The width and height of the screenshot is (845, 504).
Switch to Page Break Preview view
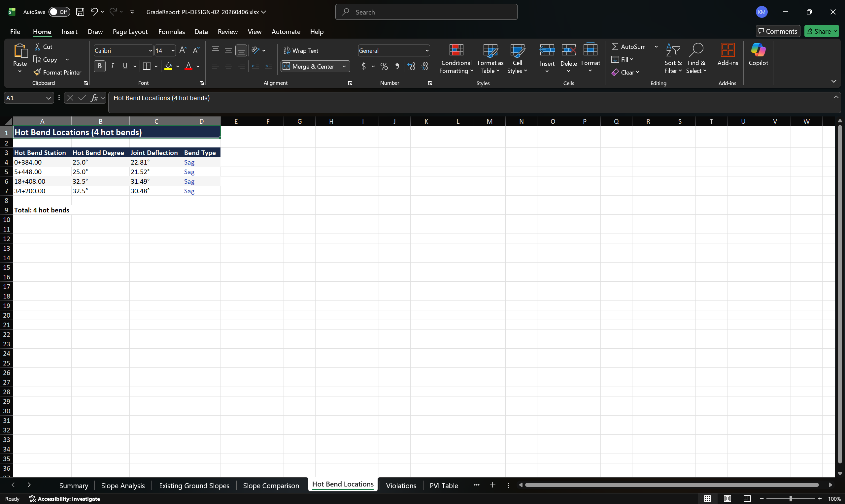pyautogui.click(x=747, y=499)
